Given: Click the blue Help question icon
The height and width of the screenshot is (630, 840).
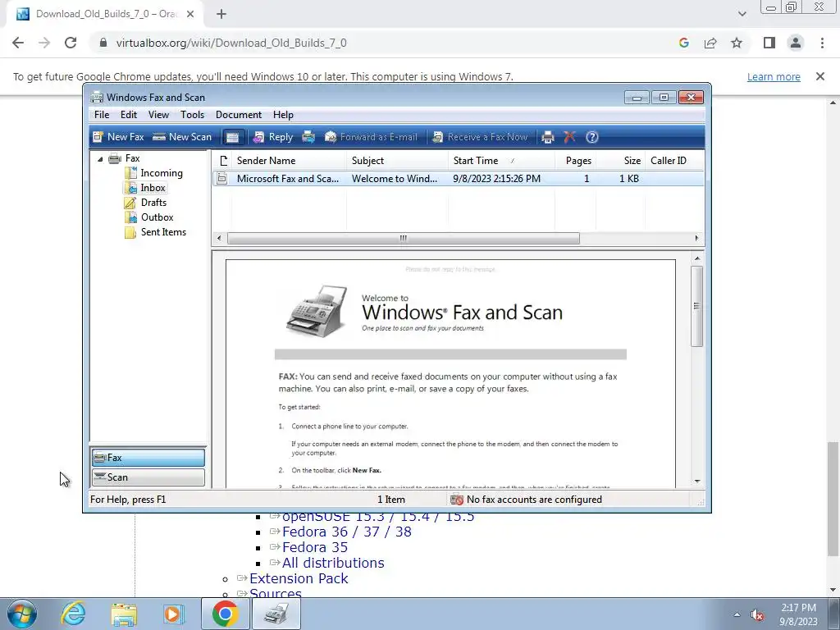Looking at the screenshot, I should [592, 137].
